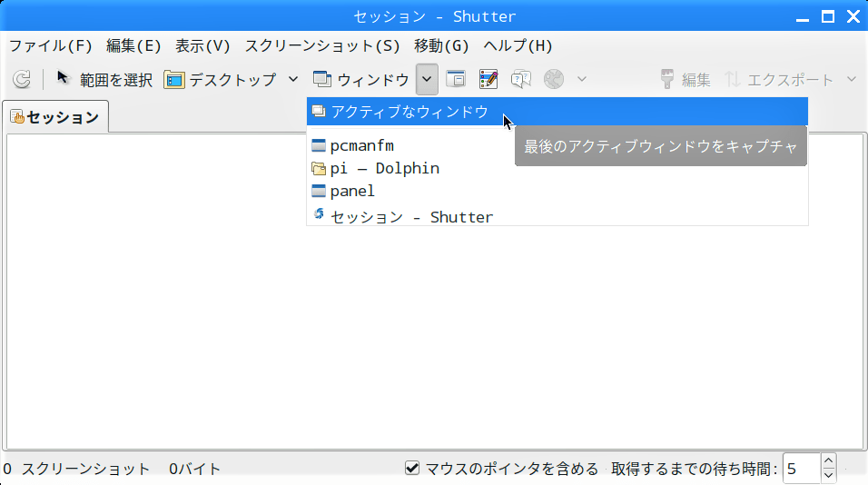Image resolution: width=868 pixels, height=485 pixels.
Task: Maximize the Shutter window
Action: coord(828,17)
